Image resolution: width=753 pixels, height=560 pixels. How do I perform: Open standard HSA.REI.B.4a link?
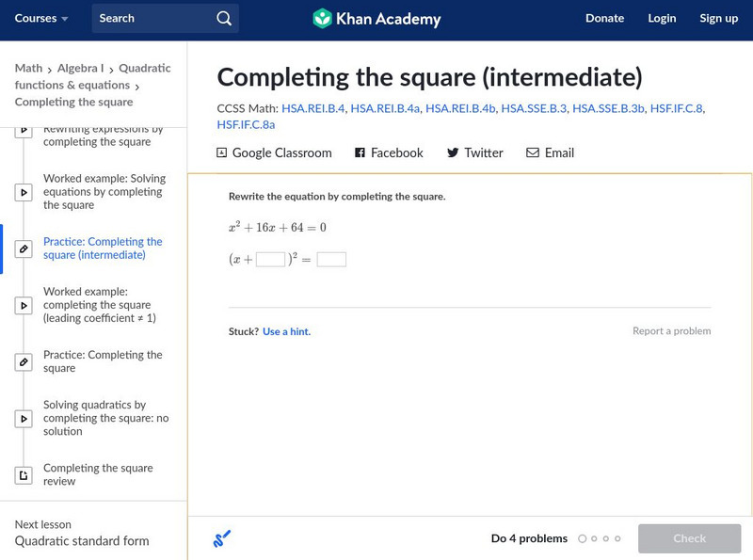coord(385,108)
